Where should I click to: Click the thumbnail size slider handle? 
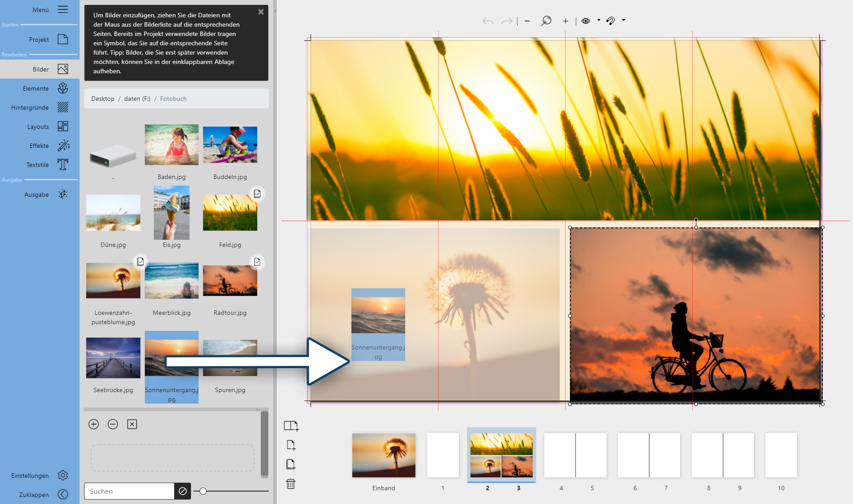[203, 491]
